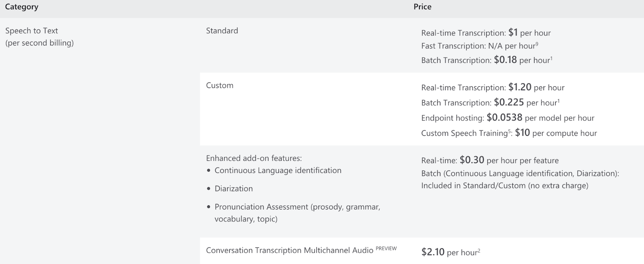
Task: Click the Enhanced add-on features heading
Action: (x=254, y=158)
